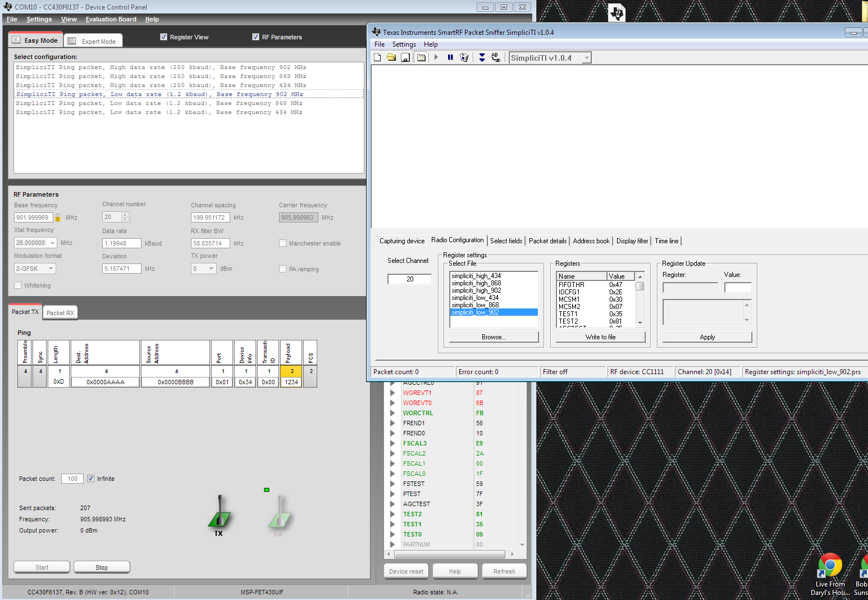Open the Capturing device tab

tap(402, 241)
